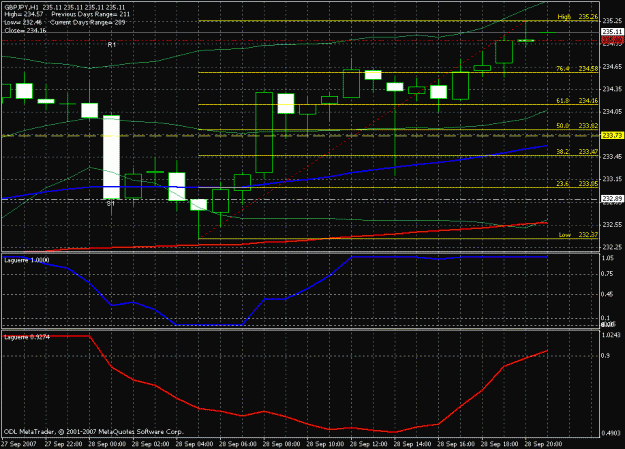Click the '28 Sep 20:00' time axis label
The width and height of the screenshot is (625, 449).
pos(544,444)
